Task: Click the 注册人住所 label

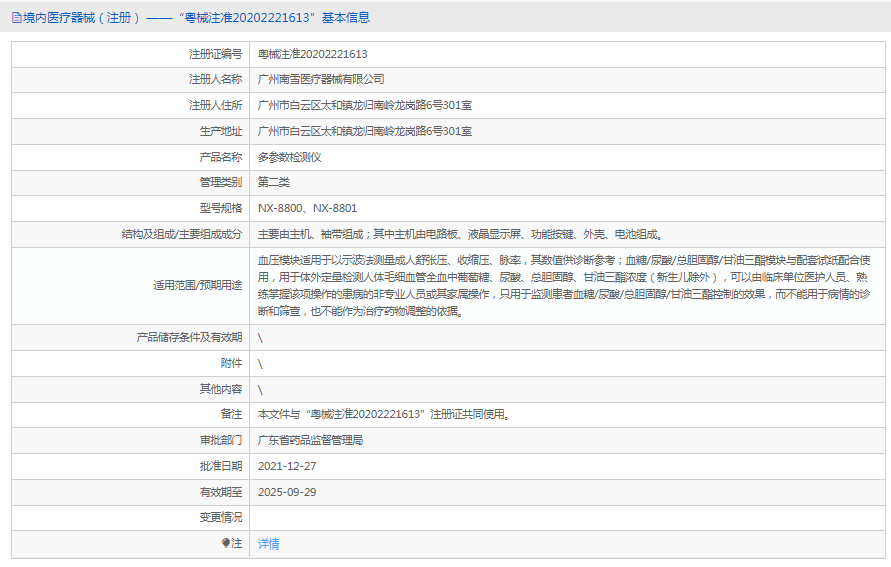Action: [x=215, y=106]
